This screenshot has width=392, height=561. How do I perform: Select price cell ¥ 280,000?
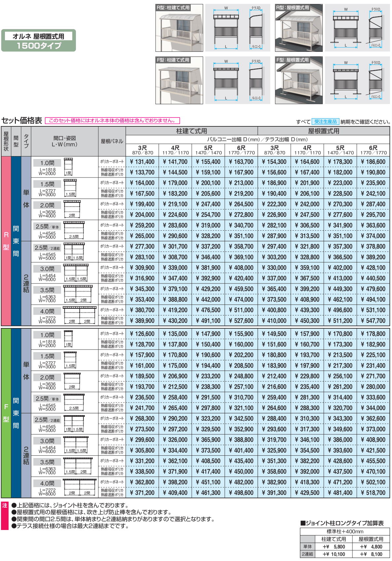(373, 386)
